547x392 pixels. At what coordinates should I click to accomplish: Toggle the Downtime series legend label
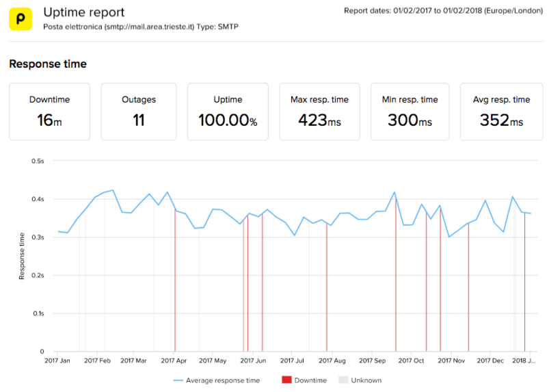(x=310, y=380)
